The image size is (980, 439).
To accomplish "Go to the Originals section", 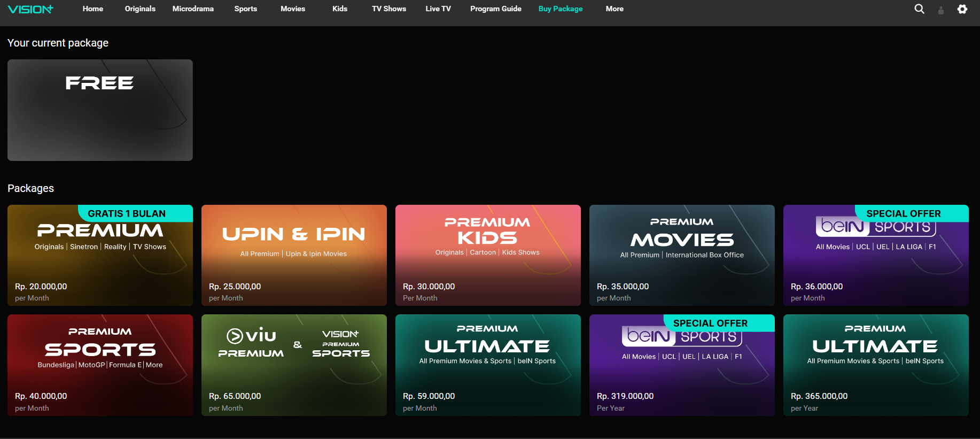I will click(x=140, y=9).
